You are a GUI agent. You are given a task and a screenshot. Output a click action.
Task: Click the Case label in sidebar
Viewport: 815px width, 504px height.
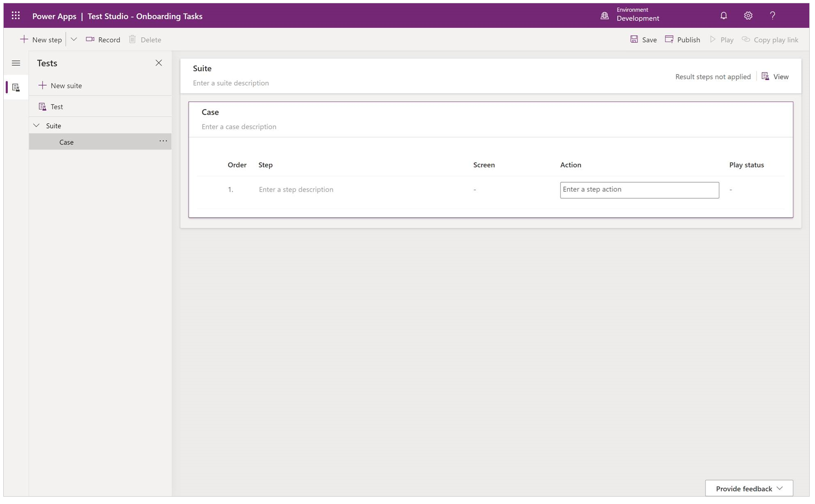click(66, 141)
